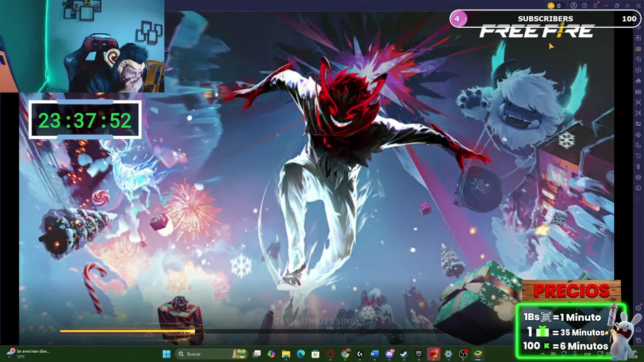This screenshot has width=644, height=362.
Task: Open Microsoft Store from the taskbar
Action: (x=315, y=354)
